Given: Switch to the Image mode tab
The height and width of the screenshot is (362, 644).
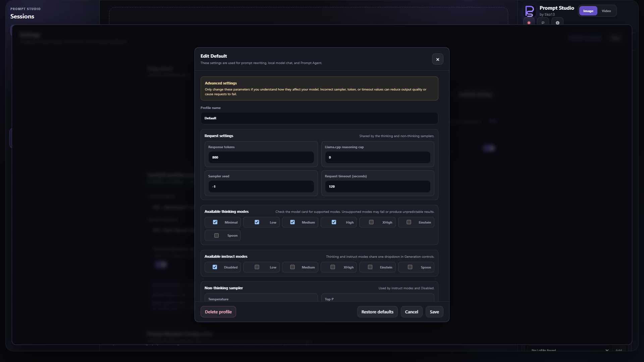Looking at the screenshot, I should pyautogui.click(x=588, y=11).
